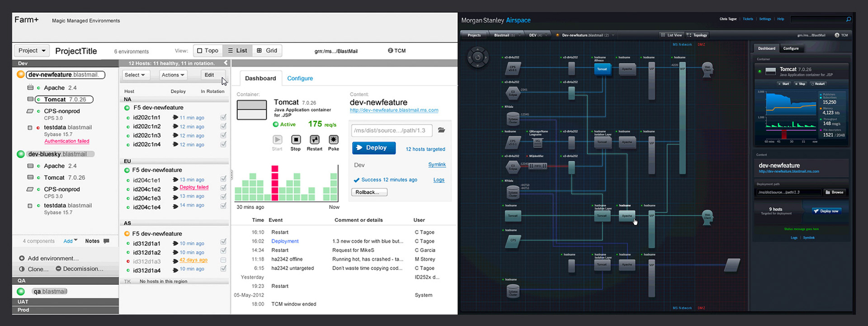
Task: Enable In Rotation checkbox for id312d1a3
Action: [223, 260]
